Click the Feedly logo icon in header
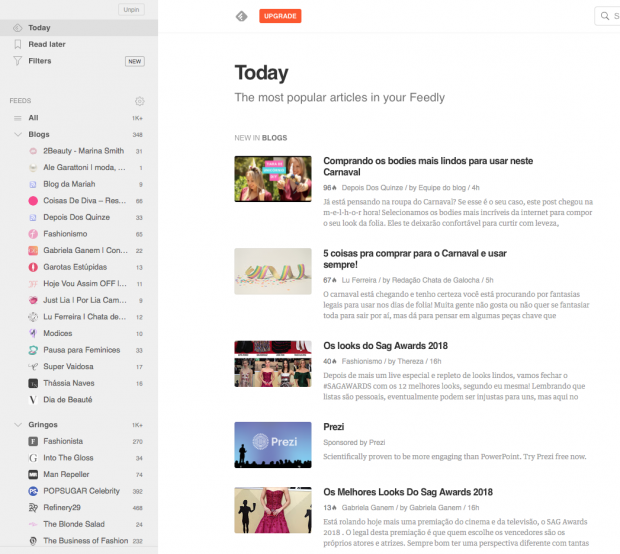The height and width of the screenshot is (554, 620). pyautogui.click(x=241, y=16)
